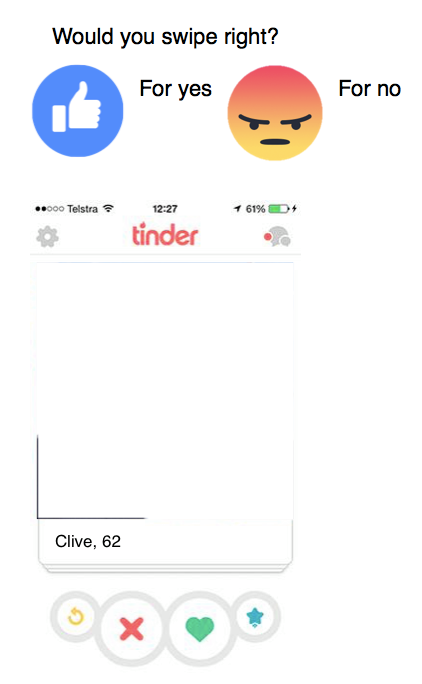Open the Tinder messages chat icon
Screen dimensions: 422x684
(278, 236)
